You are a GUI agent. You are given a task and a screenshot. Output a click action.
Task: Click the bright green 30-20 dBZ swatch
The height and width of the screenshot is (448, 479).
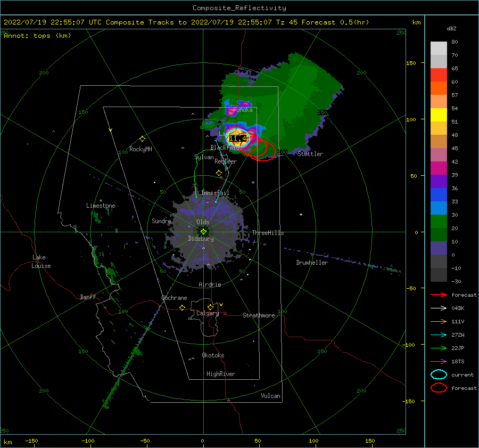click(x=439, y=222)
